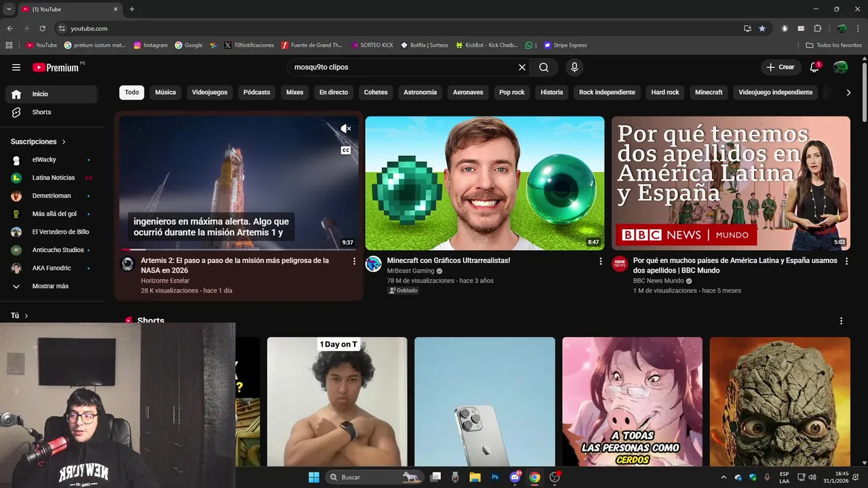Select the Astronomía filter chip
Screen dimensions: 868x488
pyautogui.click(x=420, y=92)
